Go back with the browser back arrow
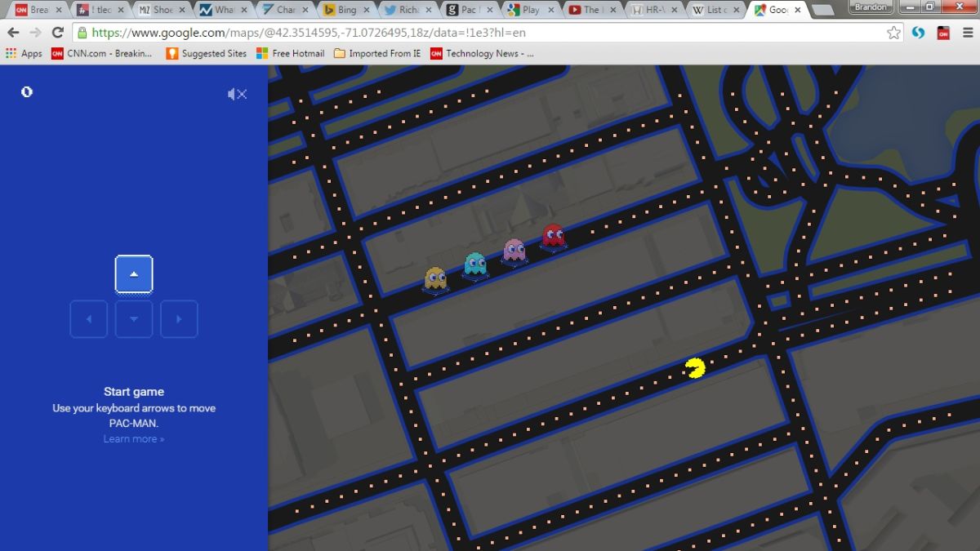This screenshot has height=551, width=980. (13, 33)
